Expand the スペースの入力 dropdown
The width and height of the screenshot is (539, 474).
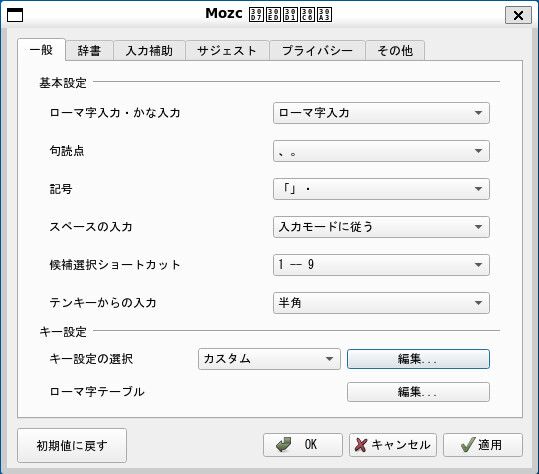click(381, 227)
